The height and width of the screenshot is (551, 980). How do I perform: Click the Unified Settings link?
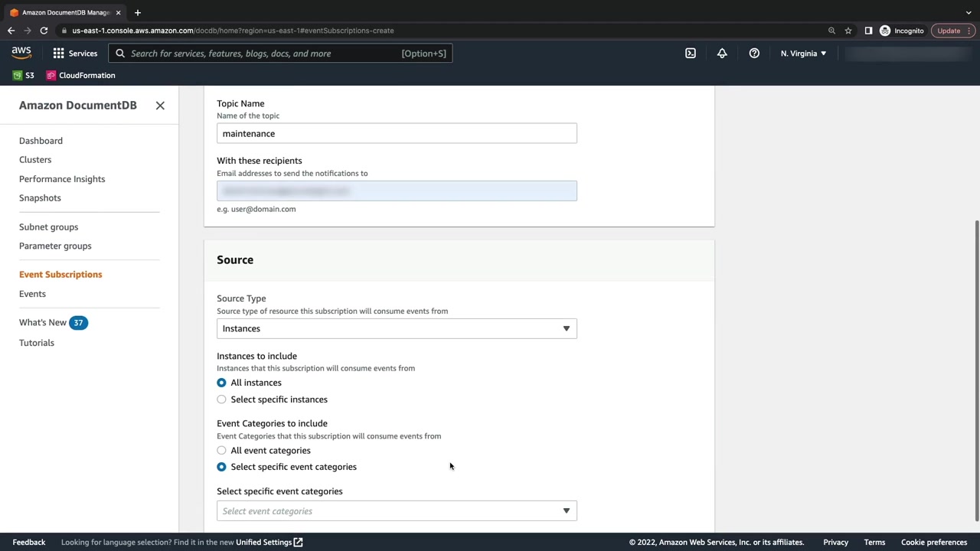click(269, 543)
